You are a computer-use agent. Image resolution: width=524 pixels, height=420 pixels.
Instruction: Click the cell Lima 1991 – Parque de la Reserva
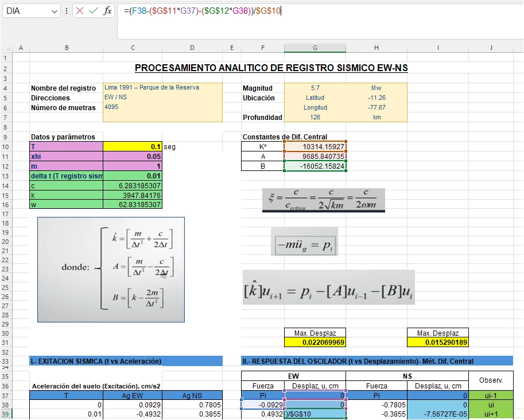[x=162, y=88]
